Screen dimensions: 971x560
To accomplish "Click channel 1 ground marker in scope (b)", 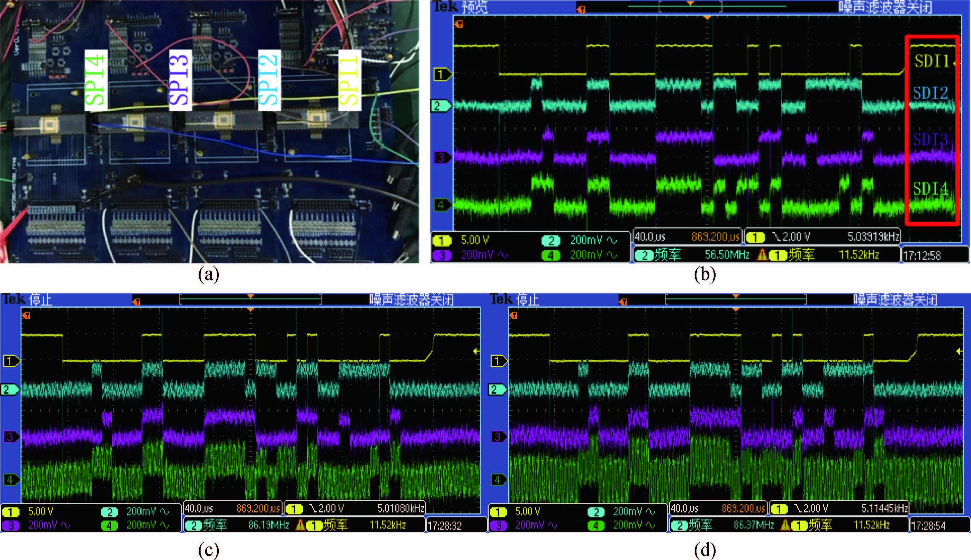I will click(x=441, y=74).
